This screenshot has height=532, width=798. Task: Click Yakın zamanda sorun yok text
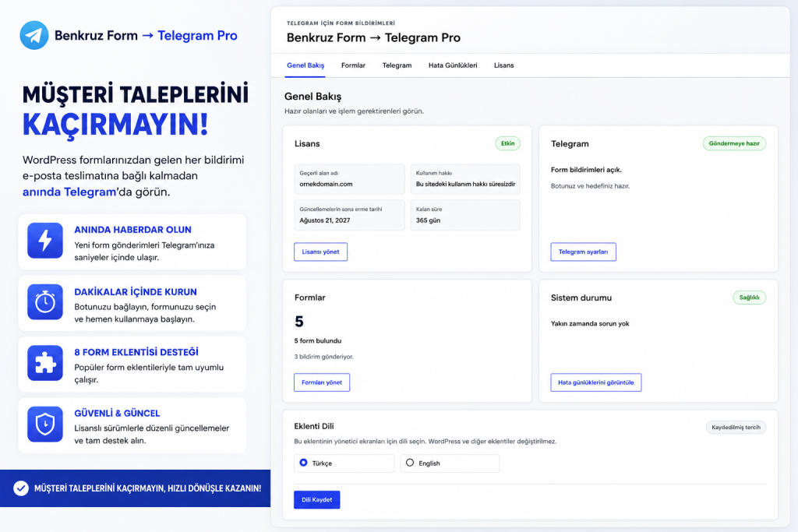point(590,323)
